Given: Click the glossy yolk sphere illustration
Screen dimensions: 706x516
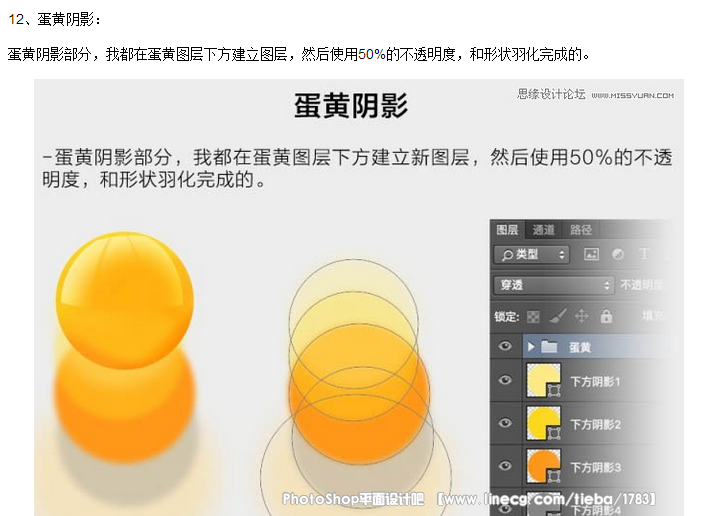Looking at the screenshot, I should coord(125,300).
